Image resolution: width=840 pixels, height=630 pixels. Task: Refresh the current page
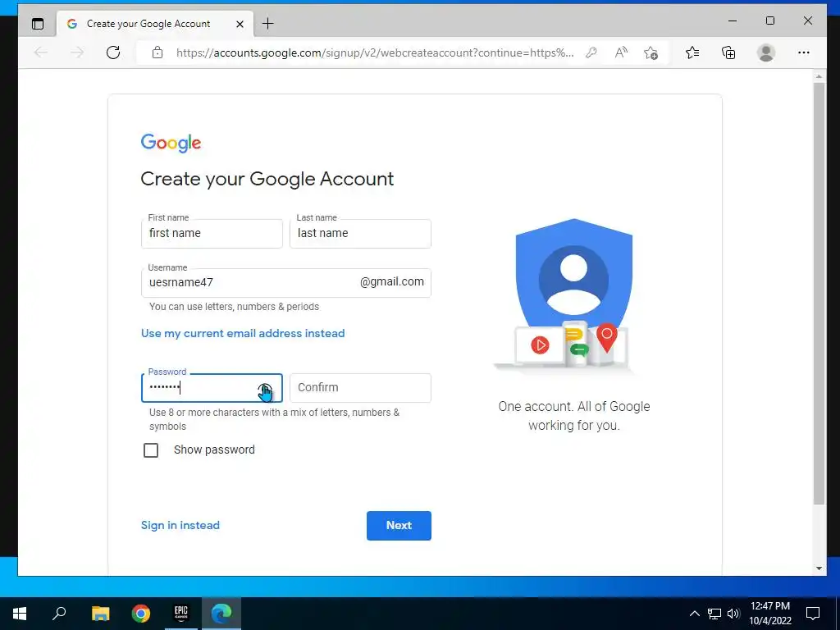[x=113, y=52]
